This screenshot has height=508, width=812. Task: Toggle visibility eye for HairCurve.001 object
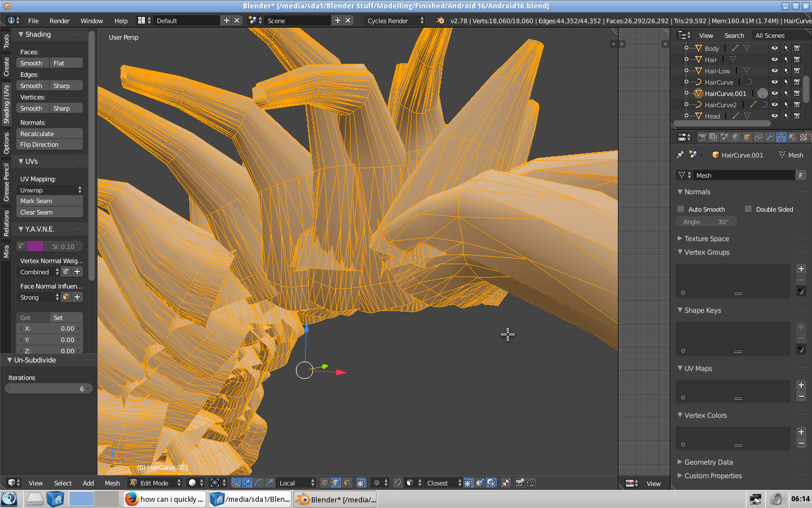point(775,93)
